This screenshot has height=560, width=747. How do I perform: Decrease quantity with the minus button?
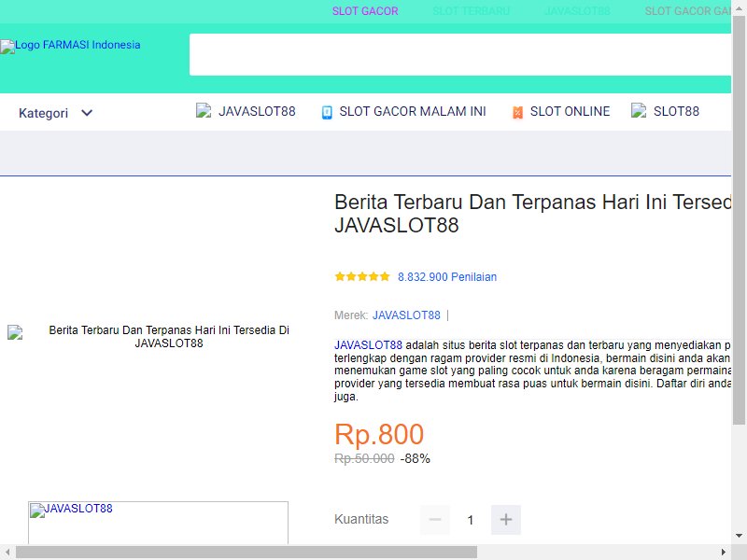pyautogui.click(x=435, y=520)
